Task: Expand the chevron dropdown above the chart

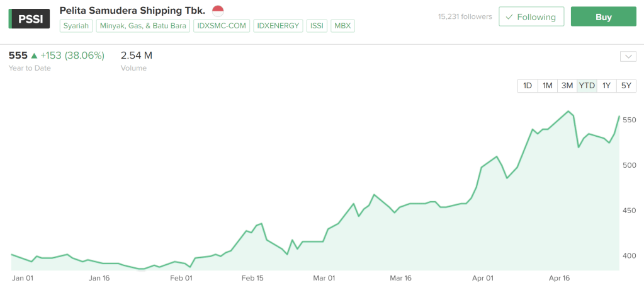Action: [628, 56]
